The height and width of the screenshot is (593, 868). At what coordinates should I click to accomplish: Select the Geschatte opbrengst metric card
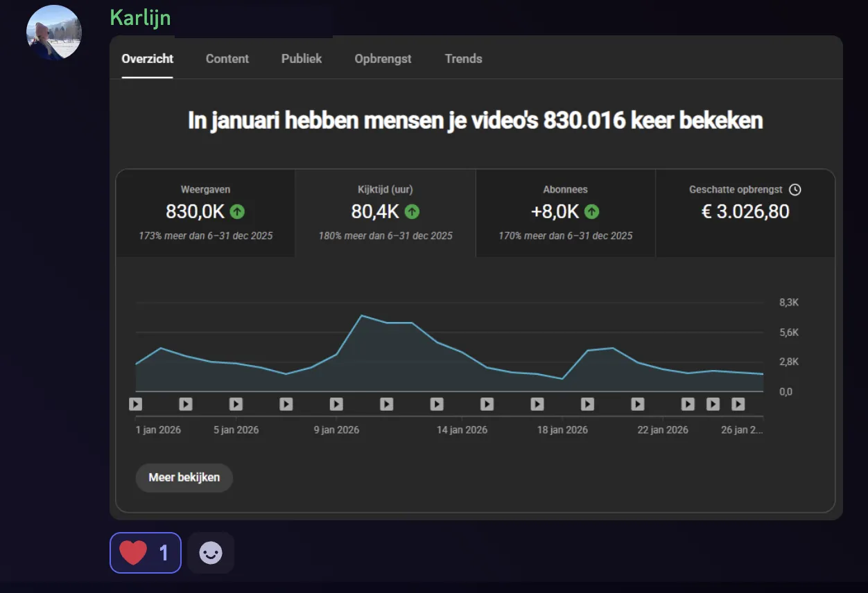(x=745, y=213)
